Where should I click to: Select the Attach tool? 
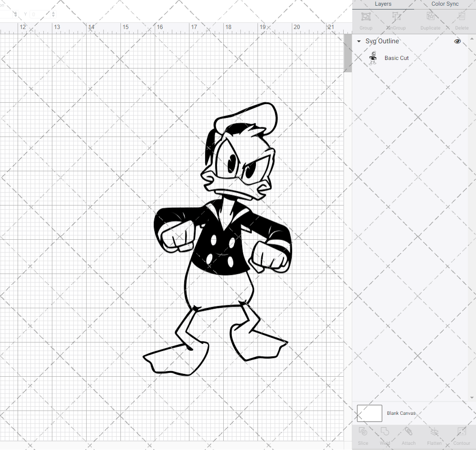coord(408,434)
